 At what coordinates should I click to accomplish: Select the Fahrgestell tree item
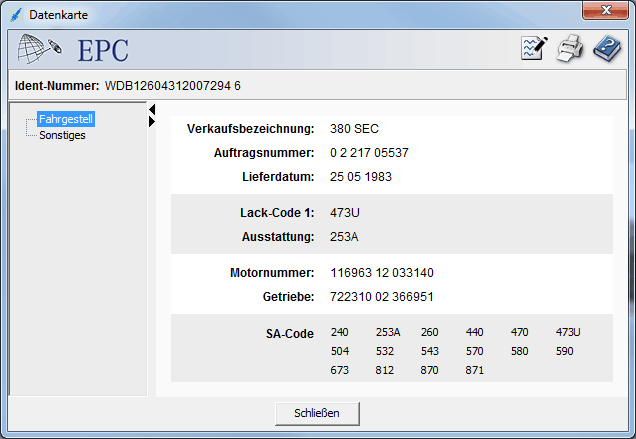[x=65, y=120]
